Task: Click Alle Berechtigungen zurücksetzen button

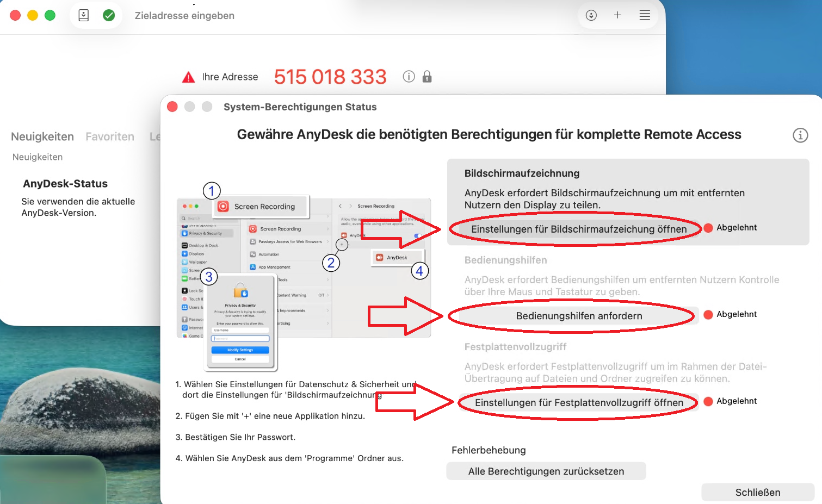Action: [x=546, y=471]
